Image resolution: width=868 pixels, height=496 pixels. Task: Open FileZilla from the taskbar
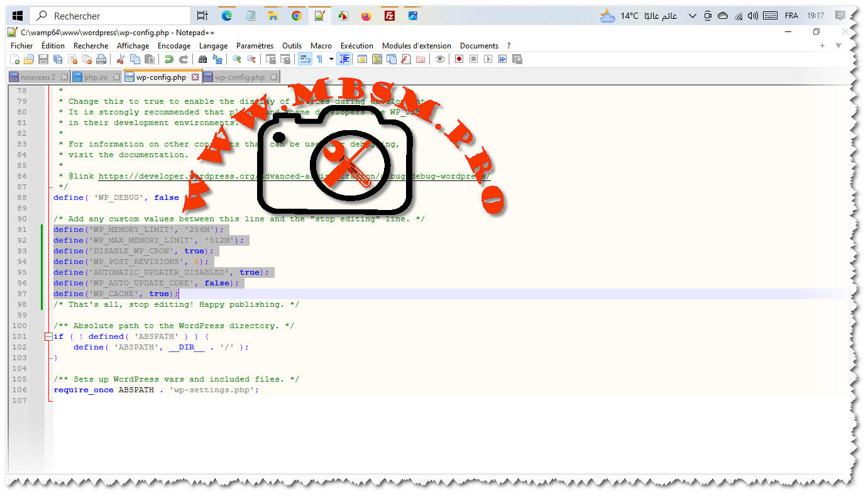[x=390, y=16]
